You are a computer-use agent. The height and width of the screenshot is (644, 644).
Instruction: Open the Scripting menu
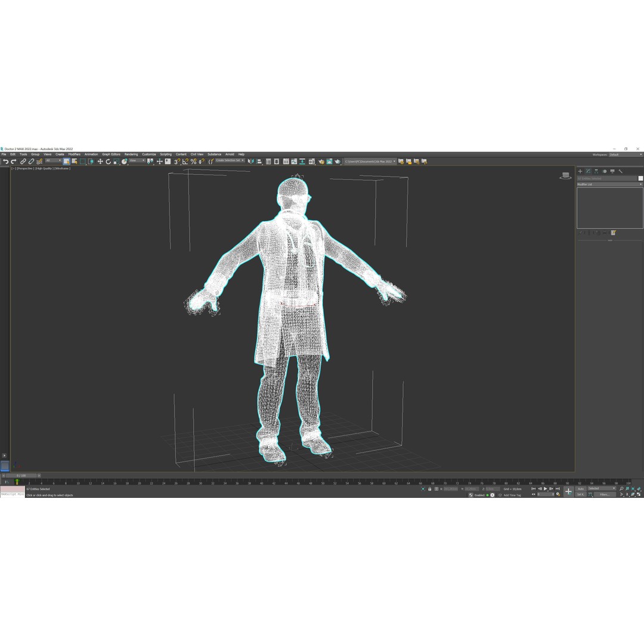166,154
